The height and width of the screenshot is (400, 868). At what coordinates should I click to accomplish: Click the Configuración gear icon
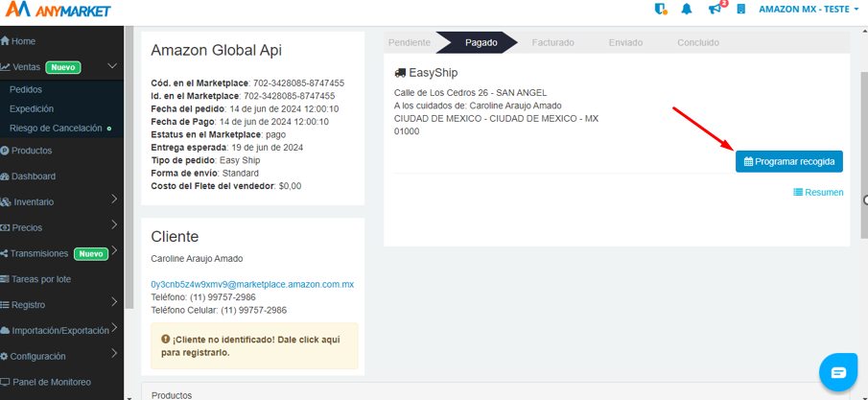5,356
